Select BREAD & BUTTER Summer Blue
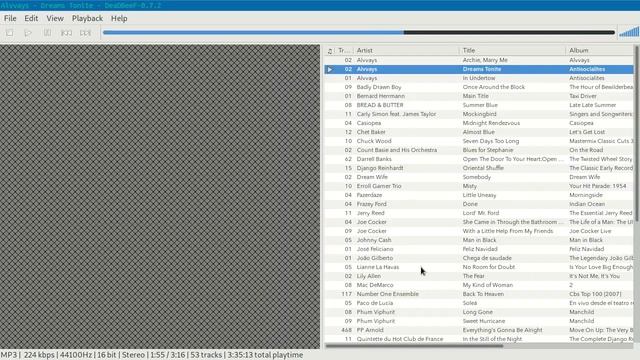The height and width of the screenshot is (360, 640). [x=479, y=105]
